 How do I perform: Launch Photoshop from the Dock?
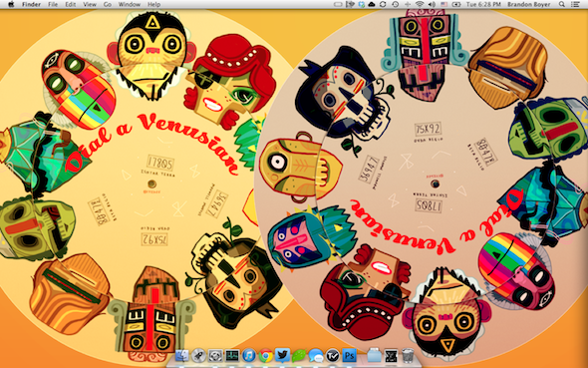pyautogui.click(x=349, y=355)
